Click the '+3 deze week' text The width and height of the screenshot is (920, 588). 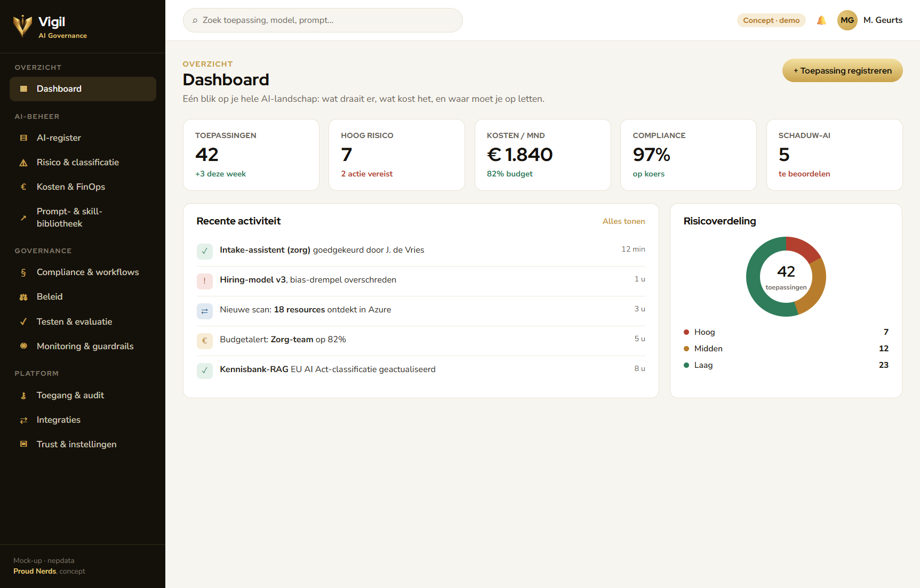221,174
